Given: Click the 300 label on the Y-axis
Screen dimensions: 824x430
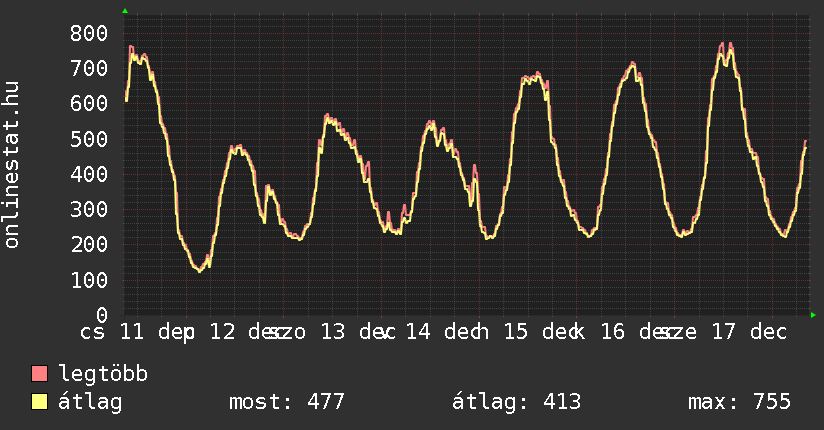Looking at the screenshot, I should point(89,210).
